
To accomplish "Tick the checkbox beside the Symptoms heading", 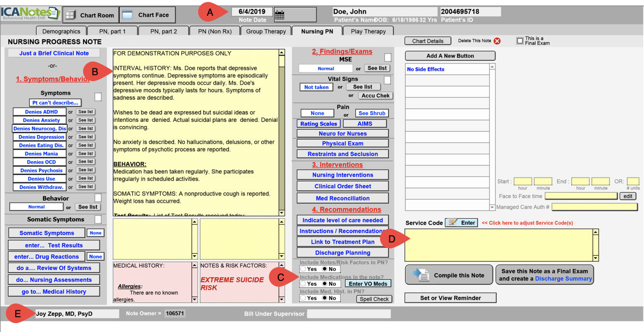I will click(98, 97).
